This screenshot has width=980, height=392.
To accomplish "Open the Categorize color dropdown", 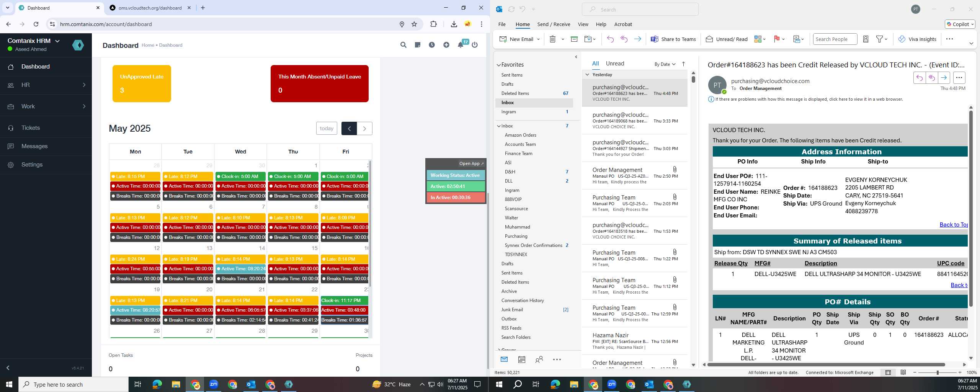I will pos(760,39).
